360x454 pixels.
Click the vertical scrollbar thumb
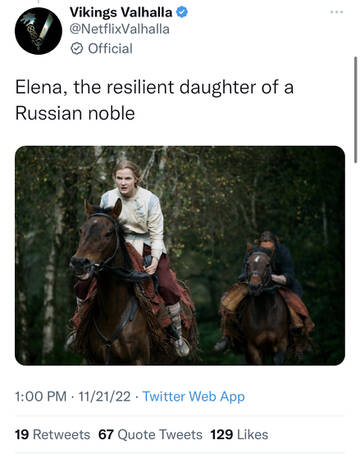(356, 110)
